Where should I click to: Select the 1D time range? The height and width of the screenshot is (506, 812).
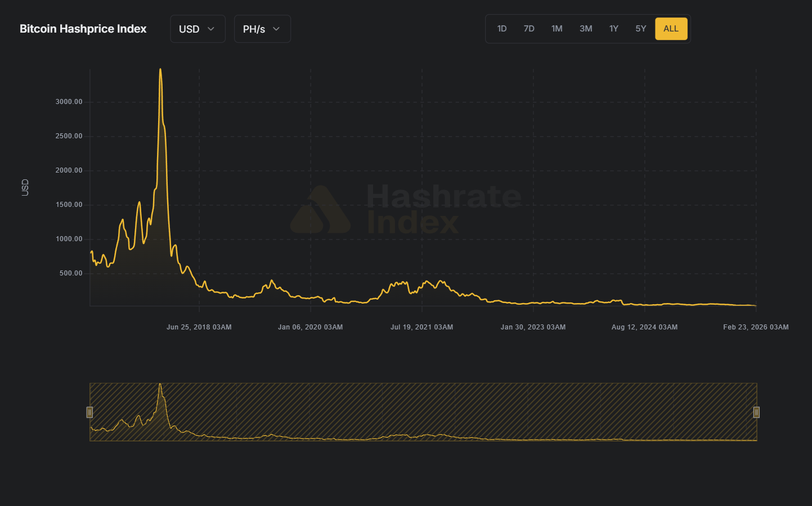coord(501,28)
